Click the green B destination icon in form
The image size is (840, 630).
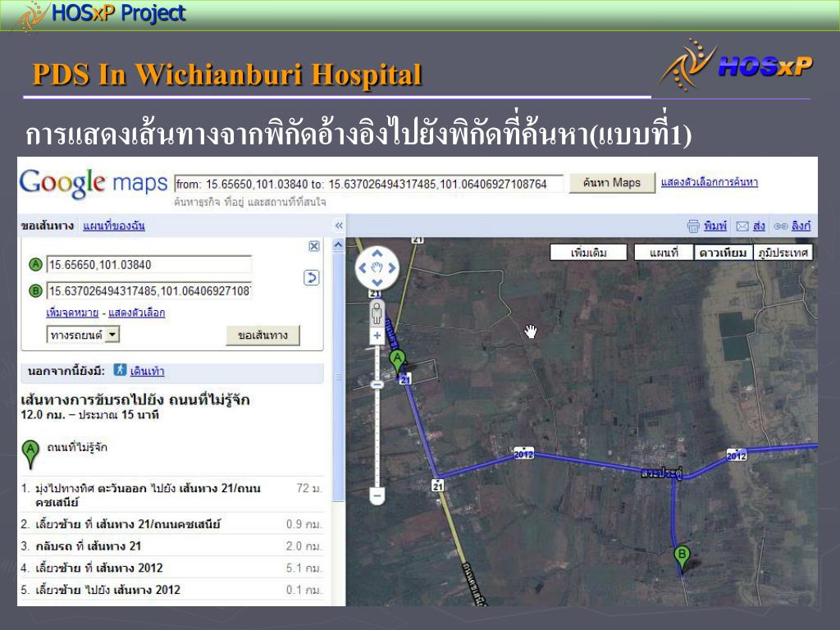click(x=35, y=291)
